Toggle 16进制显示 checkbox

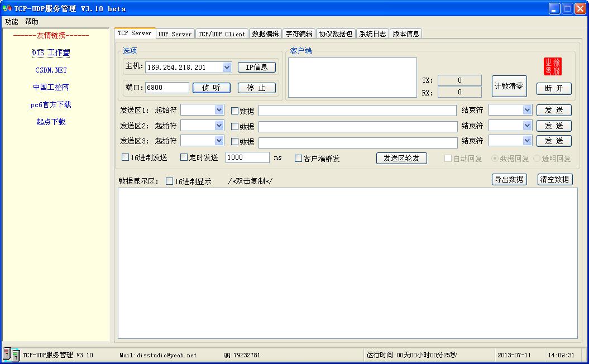169,181
